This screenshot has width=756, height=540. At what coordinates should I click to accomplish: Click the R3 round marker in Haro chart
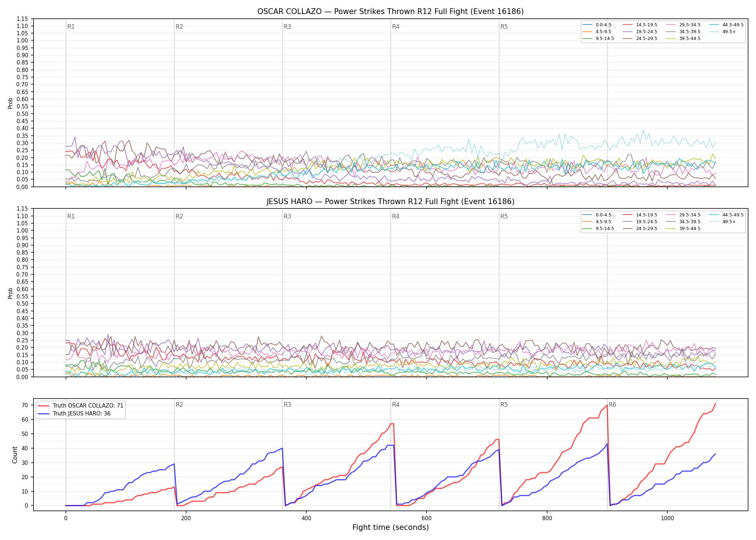tap(287, 216)
